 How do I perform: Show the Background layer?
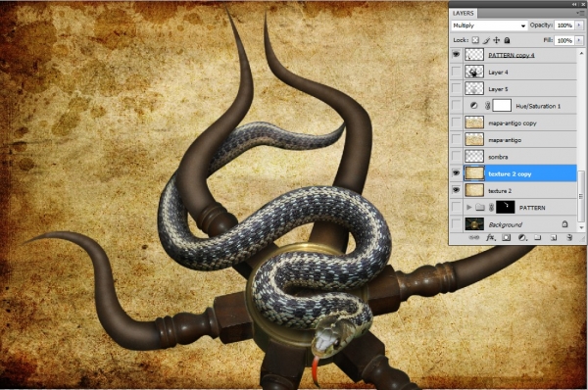pyautogui.click(x=456, y=224)
